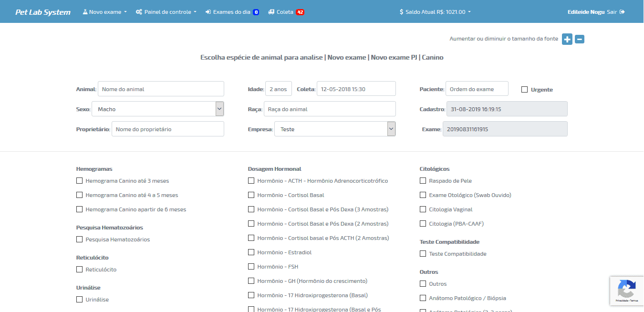The image size is (644, 312).
Task: Open the Sexo dropdown showing Macho
Action: [x=157, y=109]
